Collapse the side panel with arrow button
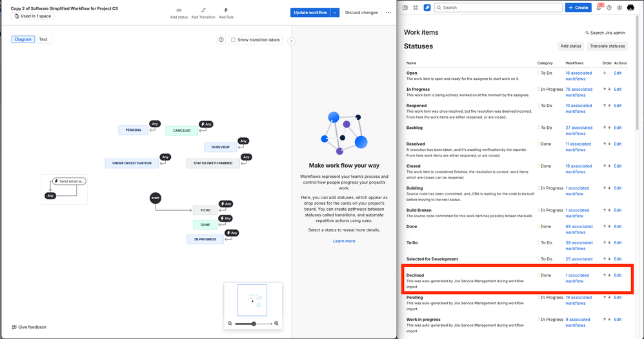644x339 pixels. coord(291,41)
